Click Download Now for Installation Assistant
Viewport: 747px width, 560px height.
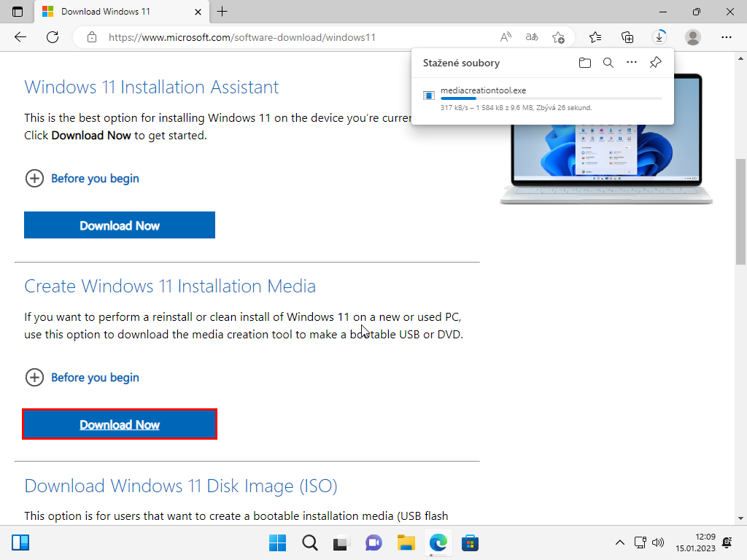120,225
